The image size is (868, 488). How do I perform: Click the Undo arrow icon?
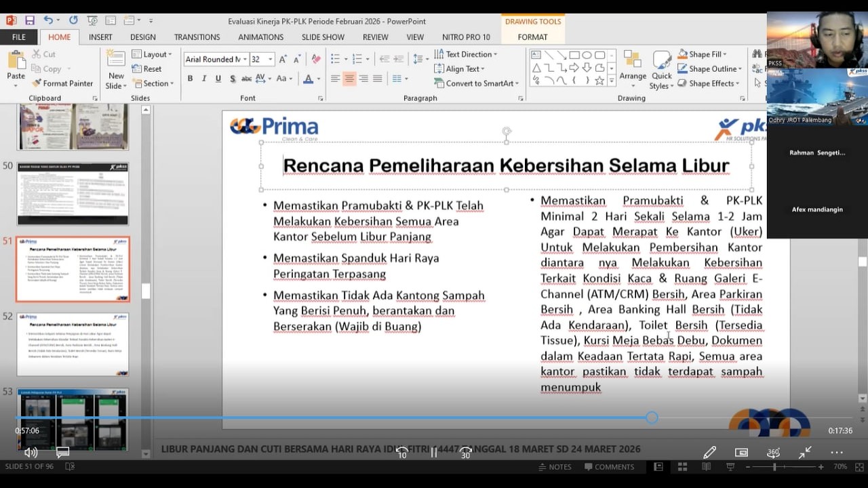click(x=48, y=20)
